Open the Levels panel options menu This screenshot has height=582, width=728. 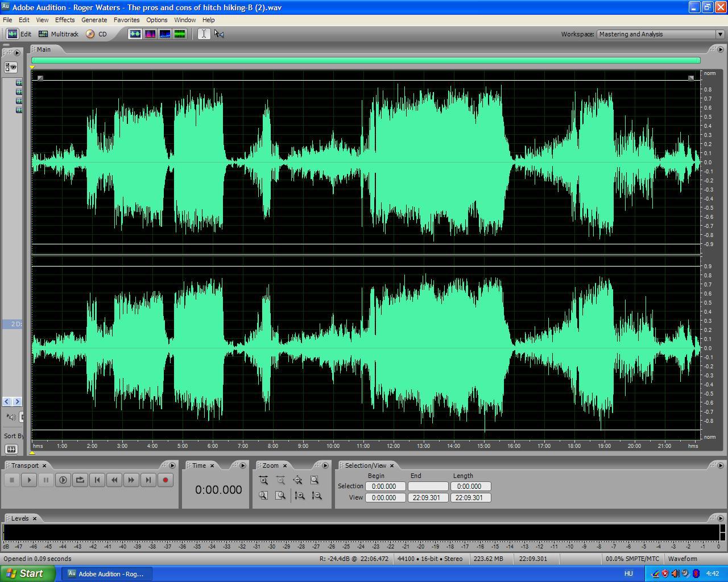coord(720,518)
